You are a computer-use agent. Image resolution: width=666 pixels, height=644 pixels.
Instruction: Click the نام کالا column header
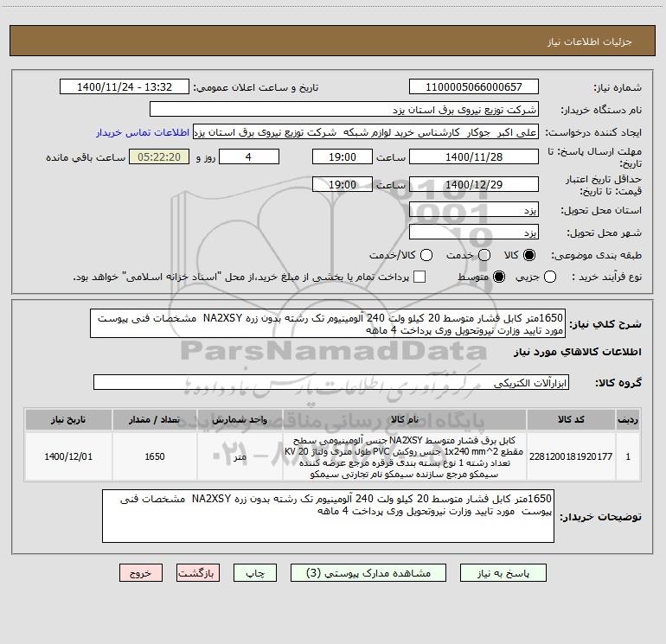(405, 419)
